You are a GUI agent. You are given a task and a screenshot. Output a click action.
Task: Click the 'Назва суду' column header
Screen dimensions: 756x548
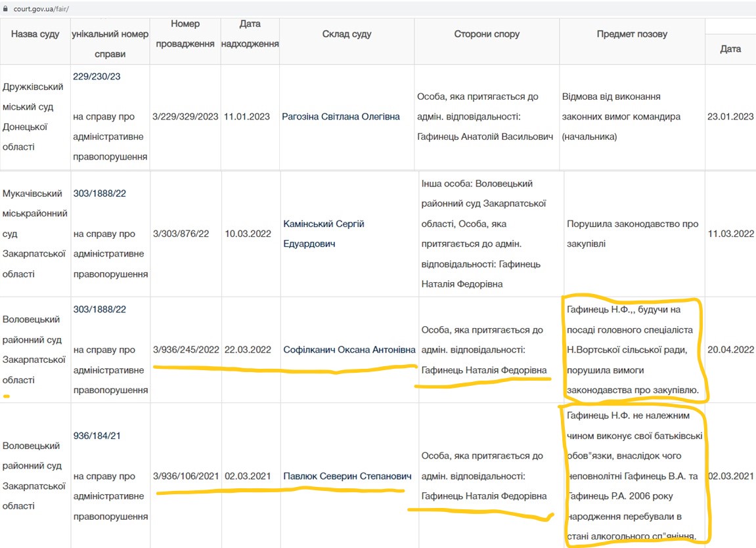35,34
